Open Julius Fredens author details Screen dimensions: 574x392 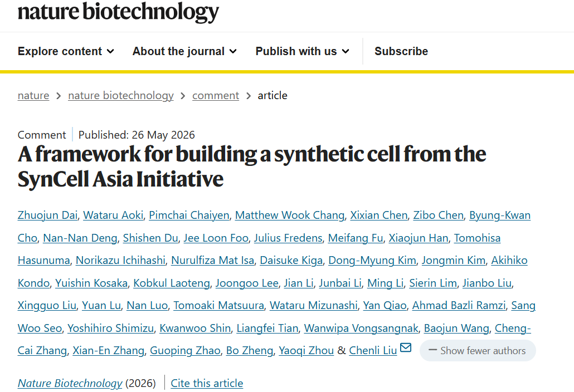[288, 238]
